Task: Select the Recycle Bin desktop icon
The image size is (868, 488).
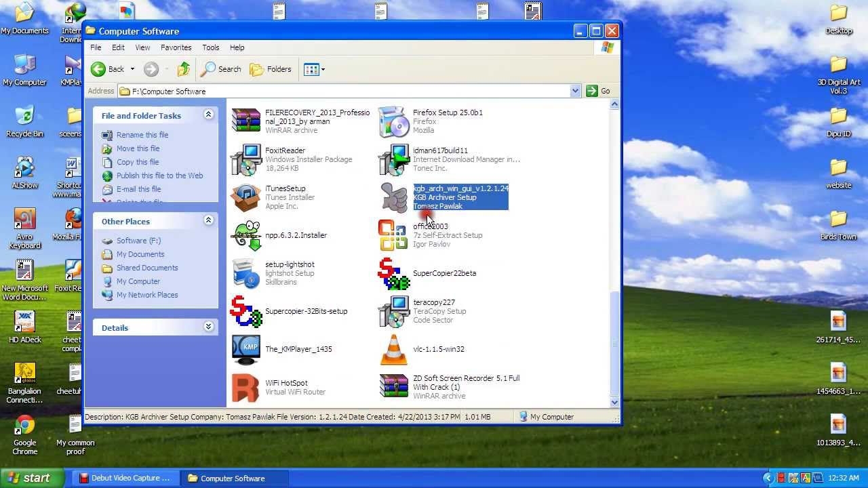Action: pos(24,117)
